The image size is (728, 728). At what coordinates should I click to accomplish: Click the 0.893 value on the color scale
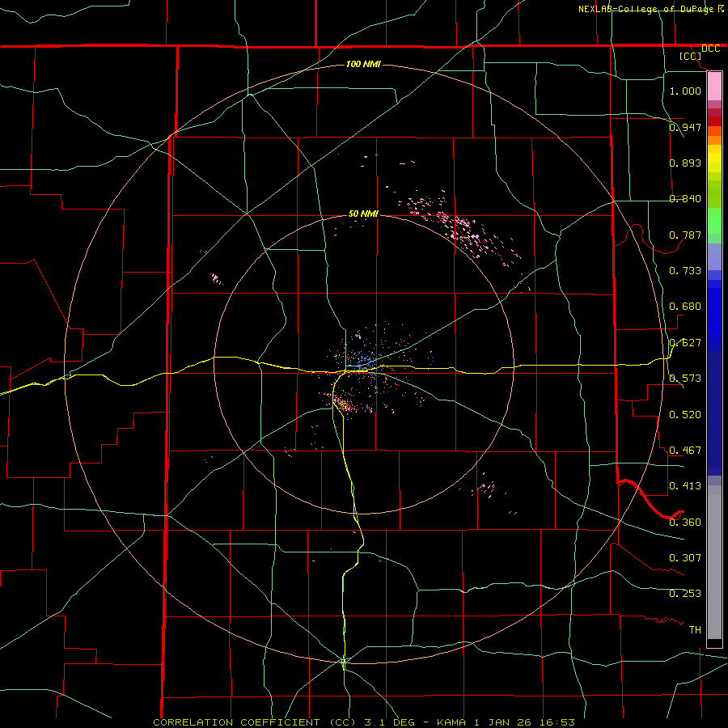click(x=685, y=163)
